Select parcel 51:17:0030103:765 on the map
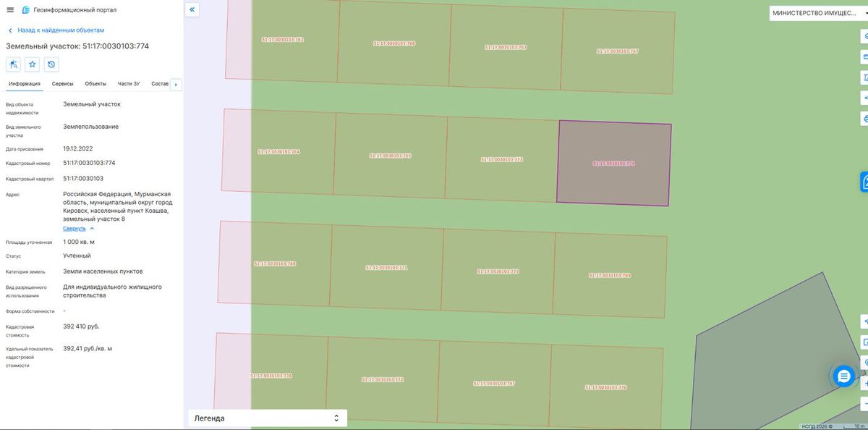The height and width of the screenshot is (430, 868). point(390,156)
